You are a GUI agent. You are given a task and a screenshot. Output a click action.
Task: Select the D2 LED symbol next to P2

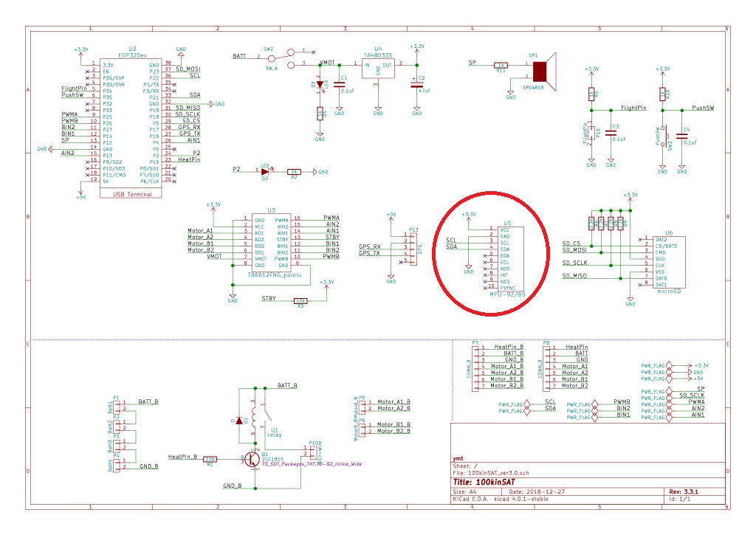pos(264,171)
